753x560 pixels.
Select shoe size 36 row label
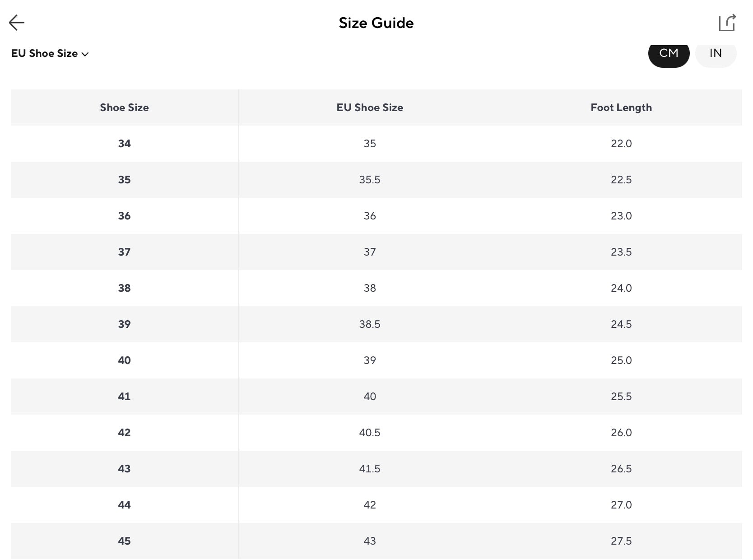point(124,216)
